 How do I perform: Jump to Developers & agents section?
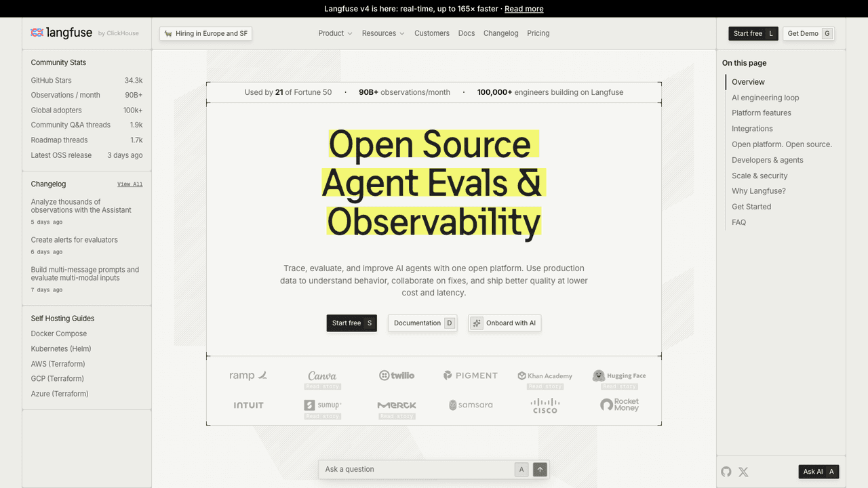point(768,160)
